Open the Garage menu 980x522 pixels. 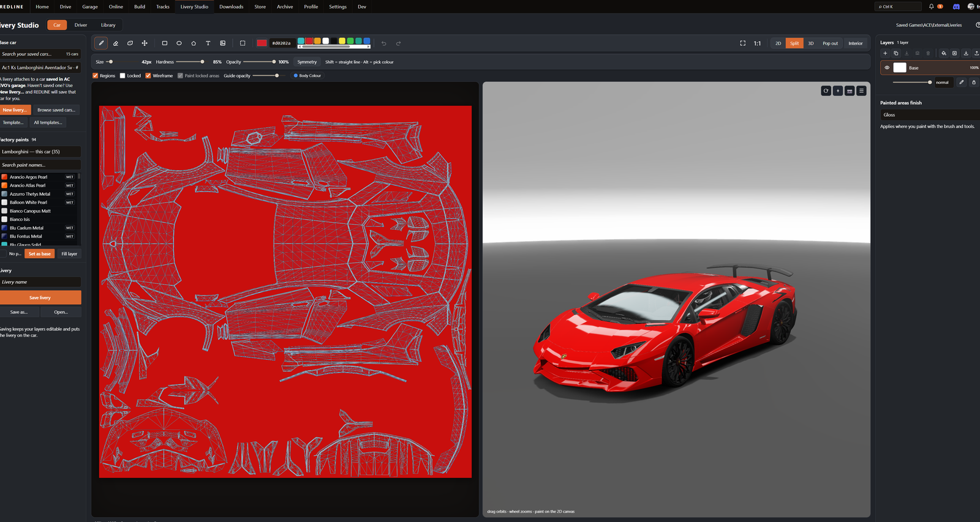point(90,7)
